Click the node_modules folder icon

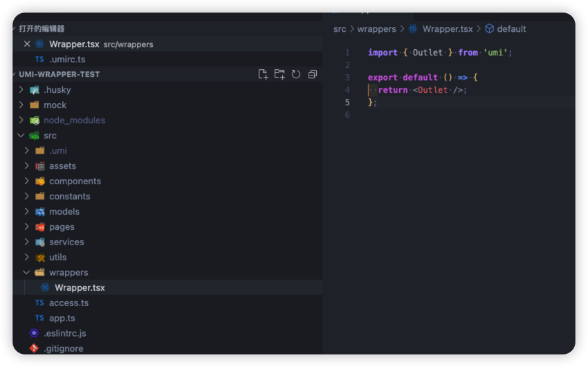click(35, 120)
